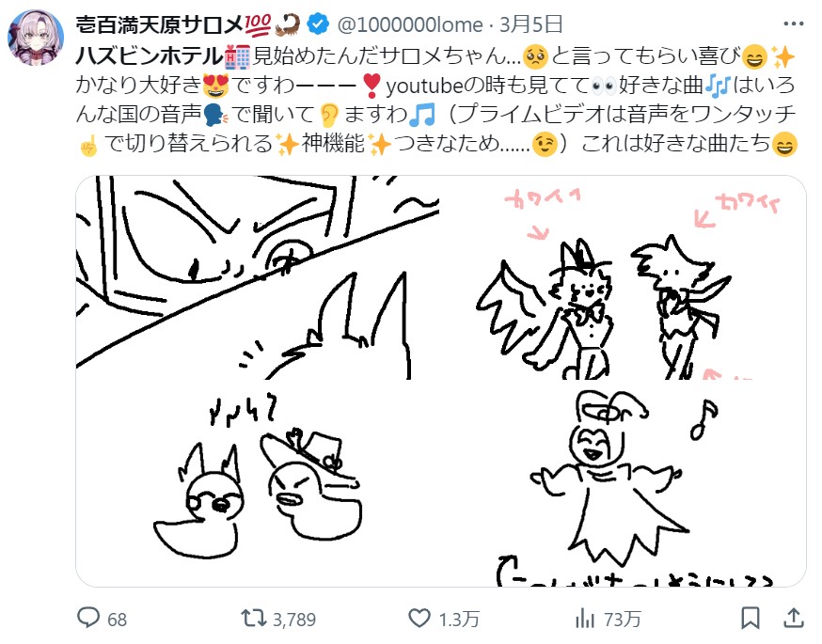This screenshot has width=822, height=644.
Task: Open view analytics bar chart icon
Action: coord(584,619)
